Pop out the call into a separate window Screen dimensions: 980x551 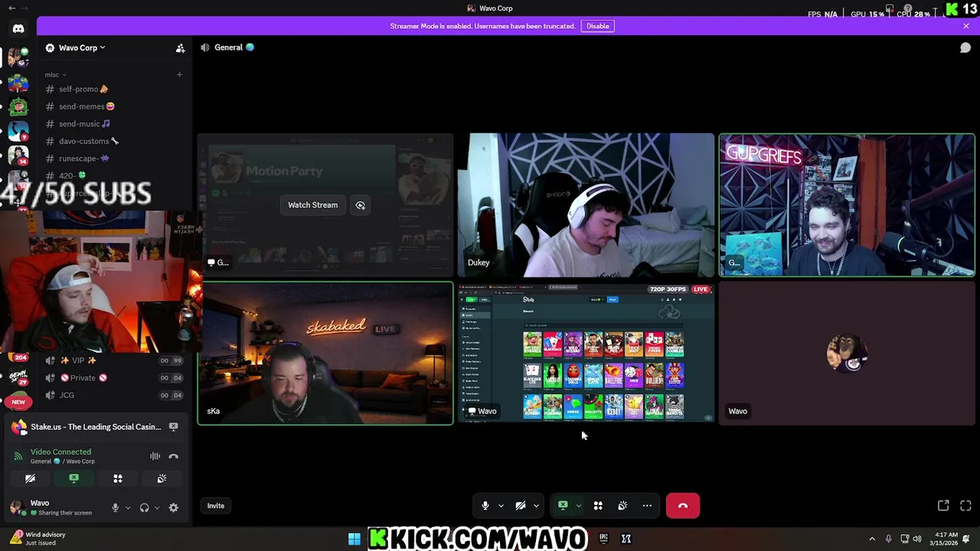click(943, 506)
